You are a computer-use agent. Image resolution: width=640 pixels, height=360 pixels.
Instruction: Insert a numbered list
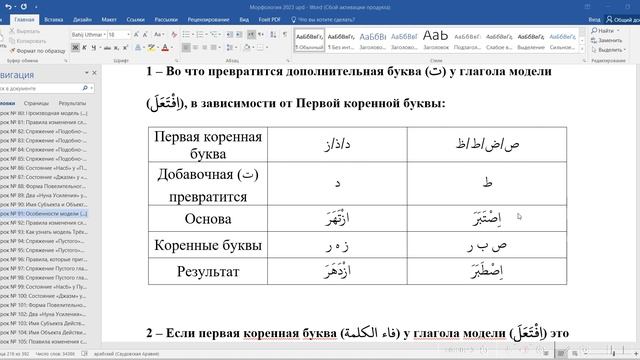pos(201,35)
